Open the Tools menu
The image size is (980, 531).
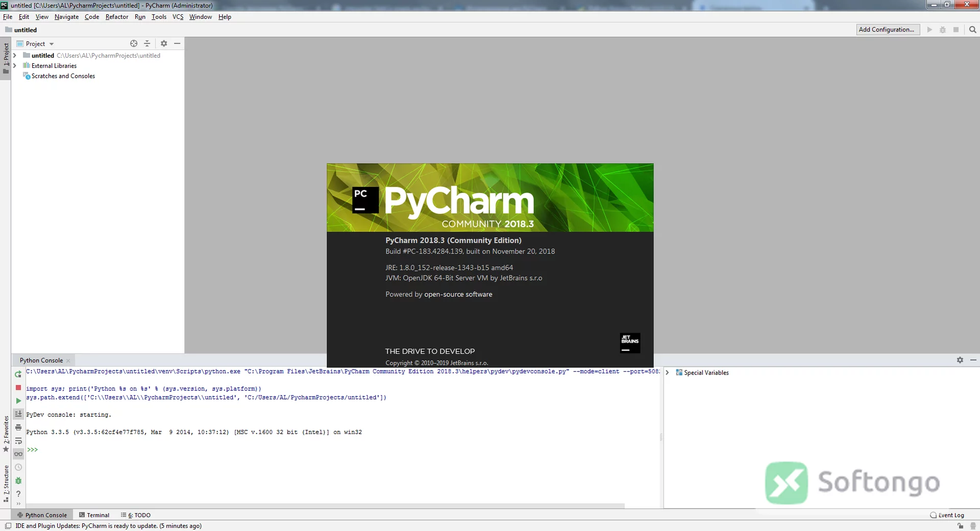click(x=159, y=17)
